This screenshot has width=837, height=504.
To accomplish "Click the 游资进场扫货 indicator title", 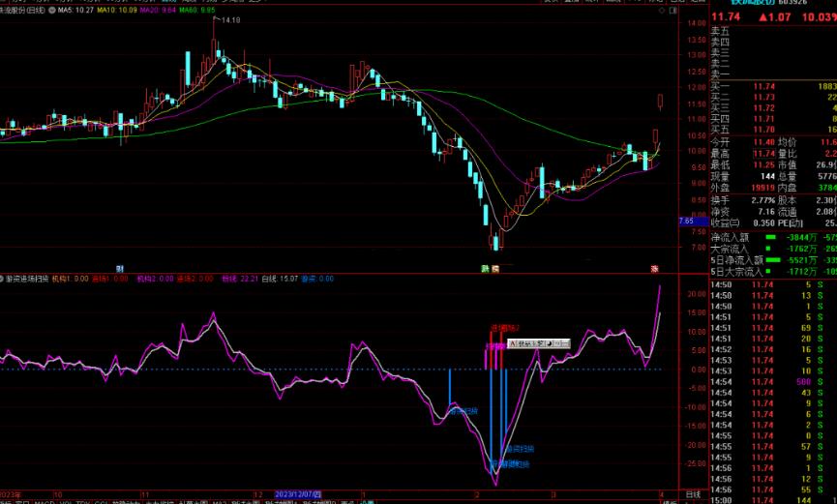I will pyautogui.click(x=27, y=279).
